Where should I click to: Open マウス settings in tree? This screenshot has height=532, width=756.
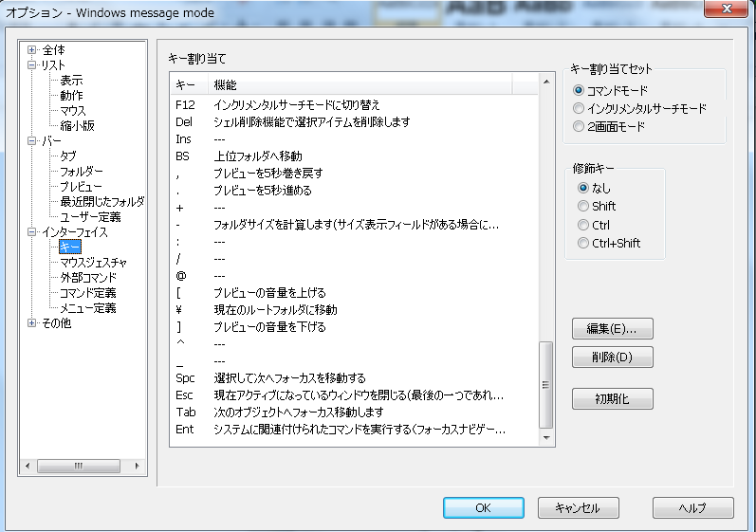click(x=73, y=110)
